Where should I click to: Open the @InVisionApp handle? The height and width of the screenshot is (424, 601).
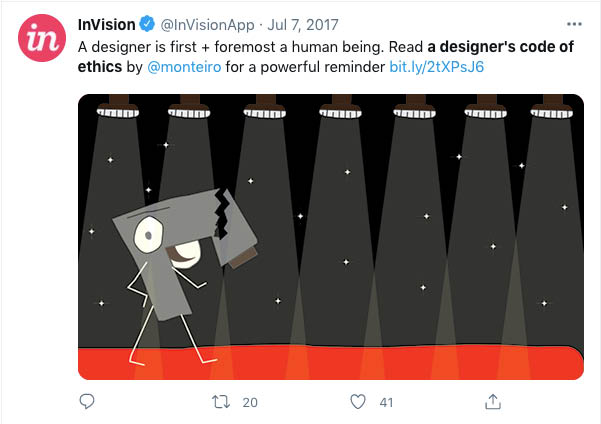[x=207, y=25]
